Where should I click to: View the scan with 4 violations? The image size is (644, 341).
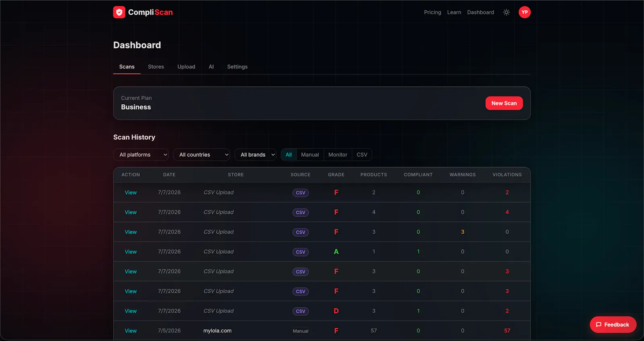[x=130, y=212]
